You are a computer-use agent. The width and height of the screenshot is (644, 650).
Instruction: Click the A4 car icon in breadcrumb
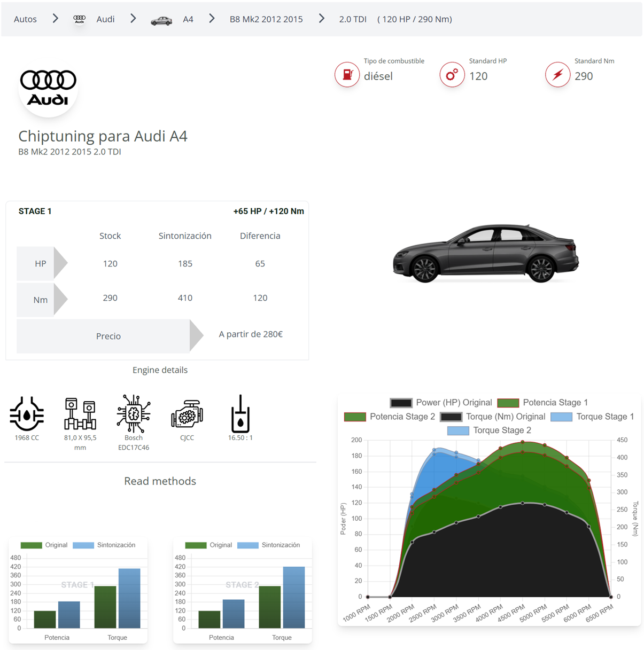tap(161, 20)
